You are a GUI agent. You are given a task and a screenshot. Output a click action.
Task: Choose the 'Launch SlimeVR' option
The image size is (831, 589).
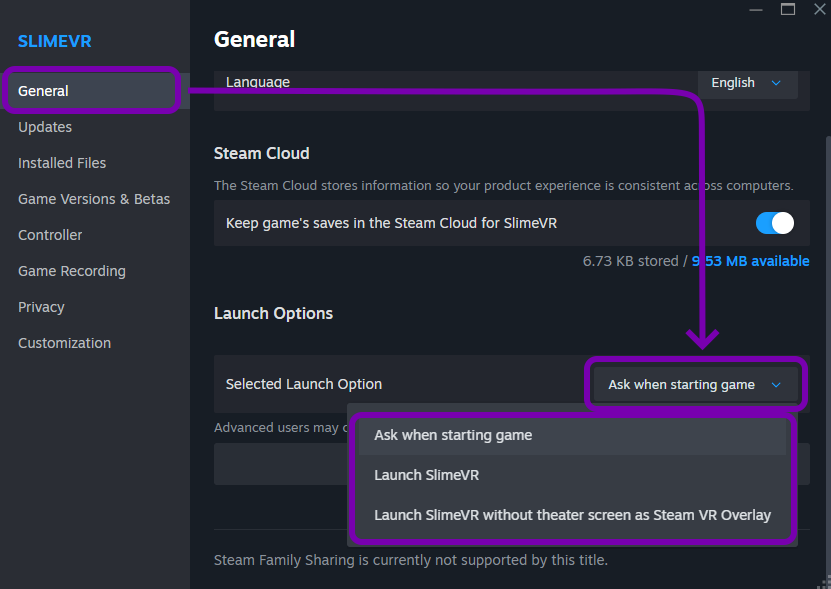pyautogui.click(x=572, y=475)
